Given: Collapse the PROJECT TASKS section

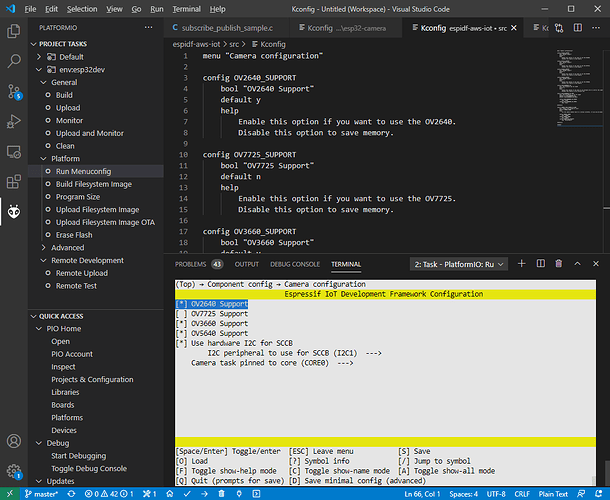Looking at the screenshot, I should coord(34,44).
